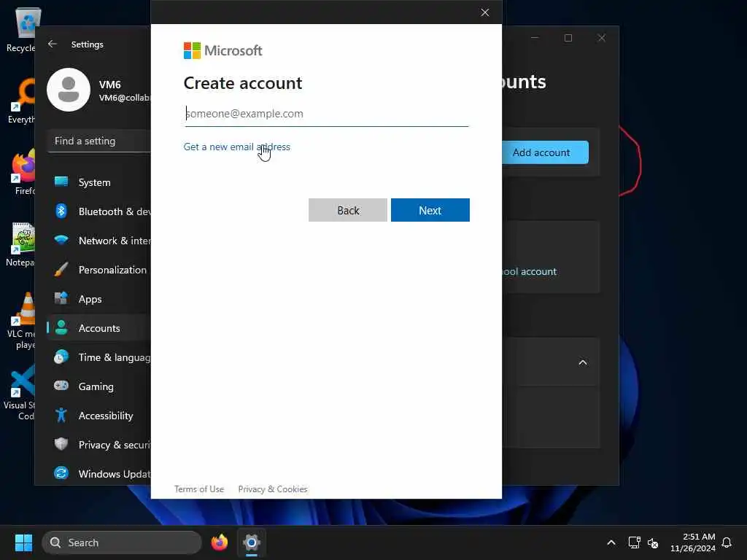
Task: Open the Recycle Bin desktop icon
Action: click(21, 30)
